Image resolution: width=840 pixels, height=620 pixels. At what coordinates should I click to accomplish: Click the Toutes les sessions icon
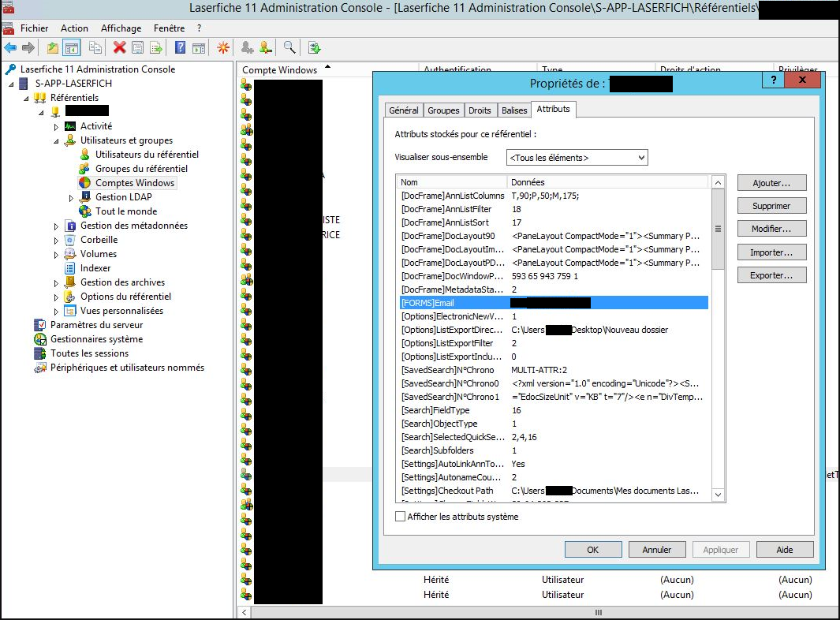pos(40,353)
